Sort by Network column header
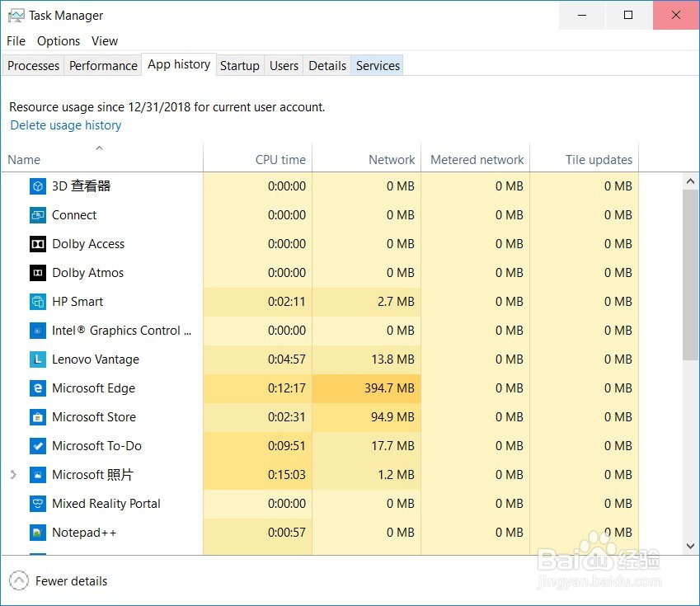The width and height of the screenshot is (700, 606). pos(367,157)
